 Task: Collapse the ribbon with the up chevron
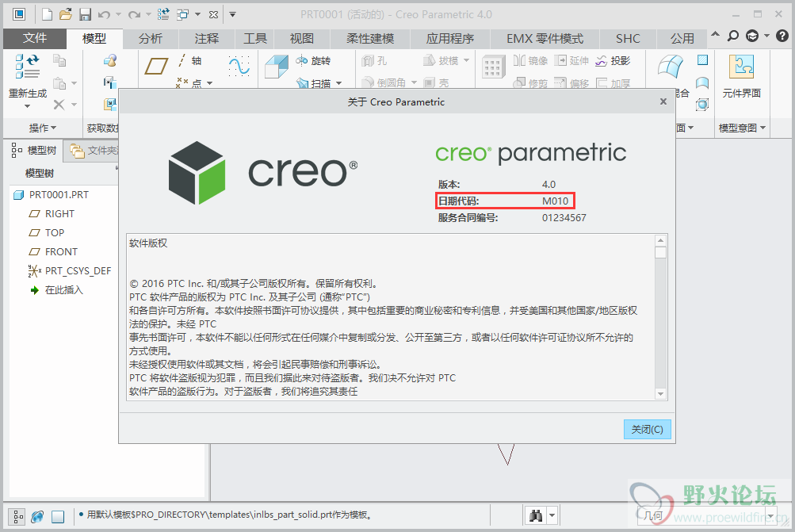click(715, 34)
